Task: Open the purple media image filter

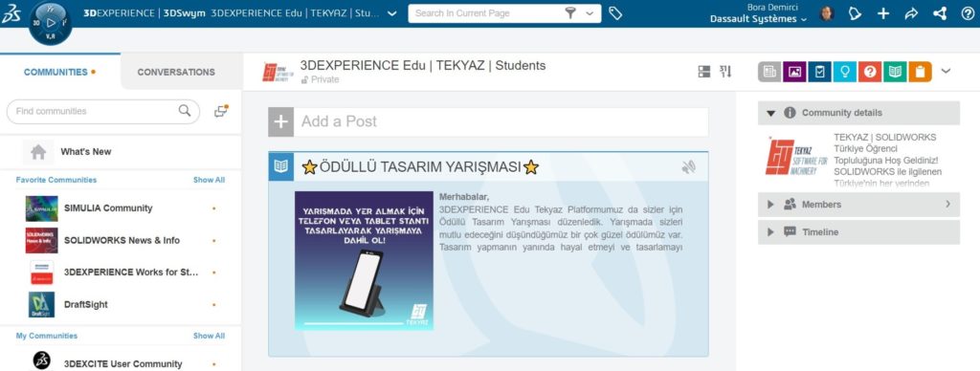Action: [794, 72]
